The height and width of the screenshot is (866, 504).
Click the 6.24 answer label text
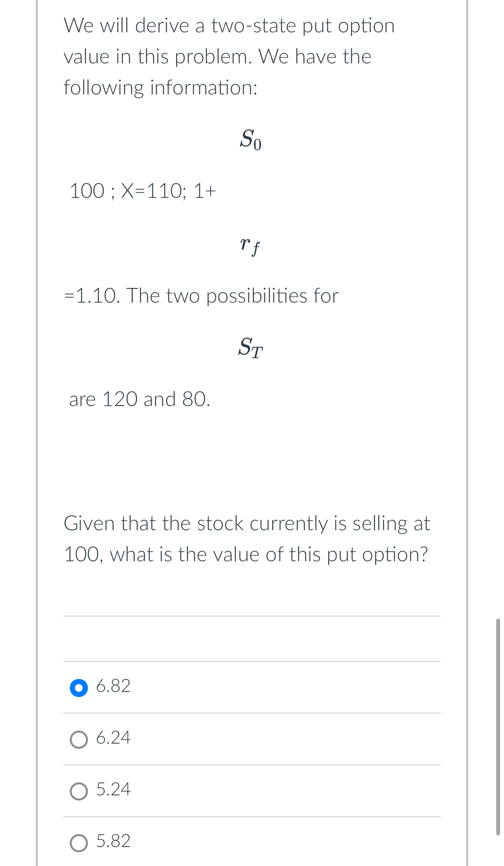click(113, 738)
